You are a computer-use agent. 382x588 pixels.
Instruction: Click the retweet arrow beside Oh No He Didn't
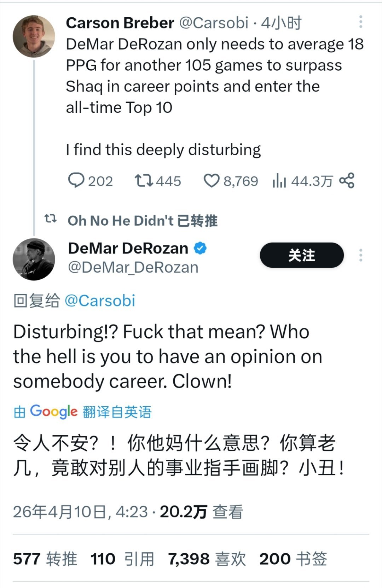point(51,220)
